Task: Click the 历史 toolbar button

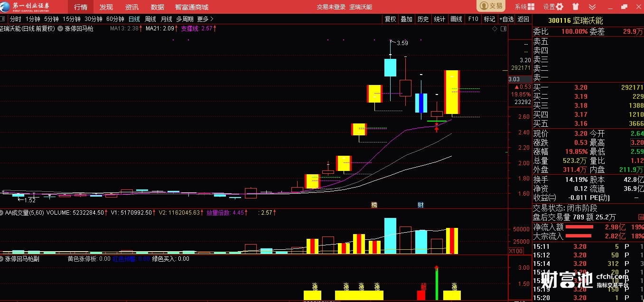Action: (423, 19)
